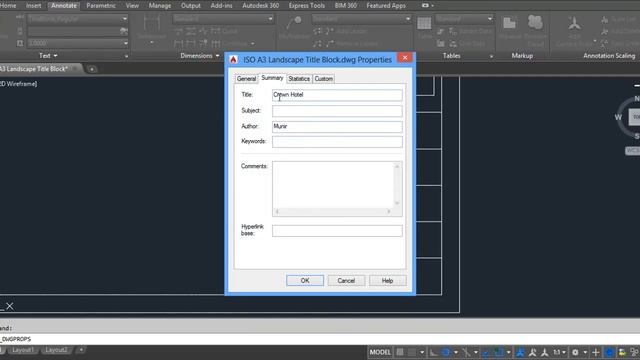Click the Table tool icon
This screenshot has width=640, height=360.
(x=424, y=24)
